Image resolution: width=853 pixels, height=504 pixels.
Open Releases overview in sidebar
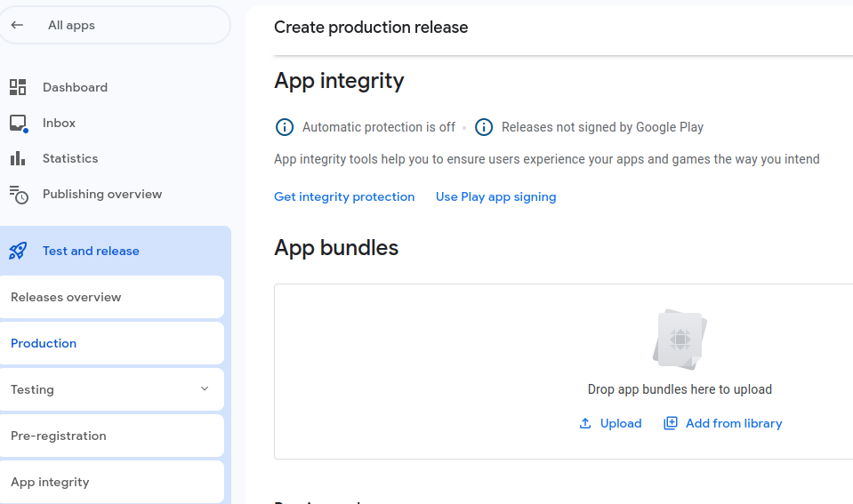click(66, 297)
